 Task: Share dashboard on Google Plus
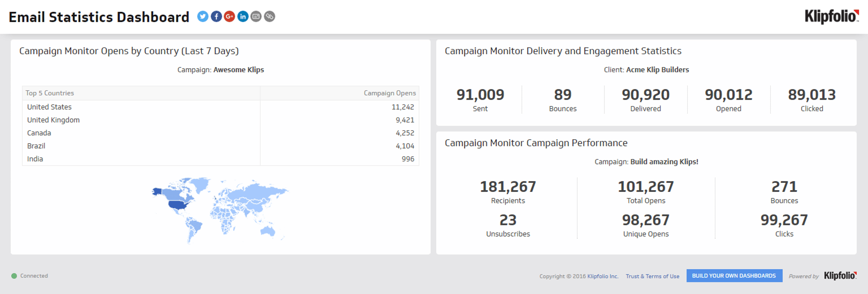230,17
